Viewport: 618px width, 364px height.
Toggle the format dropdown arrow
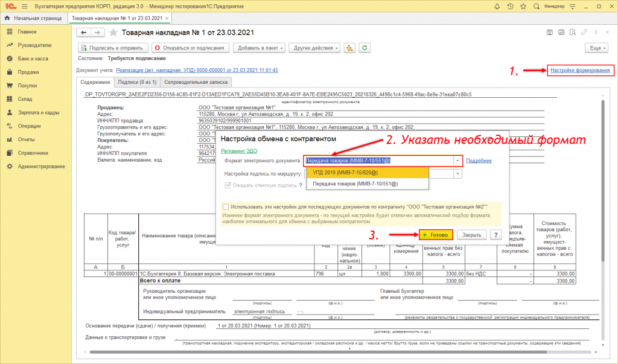457,161
